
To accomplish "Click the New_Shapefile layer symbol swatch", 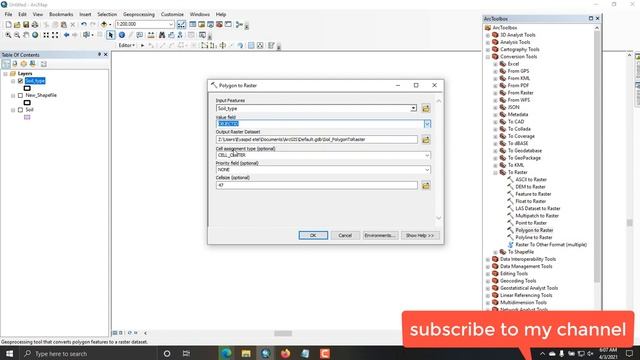I will tap(27, 102).
